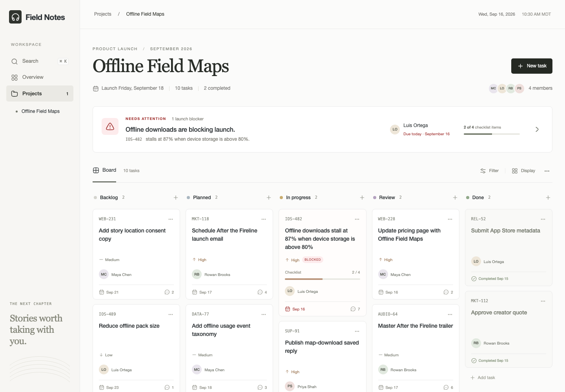Click the sidebar Search field
565x392 pixels.
(40, 61)
